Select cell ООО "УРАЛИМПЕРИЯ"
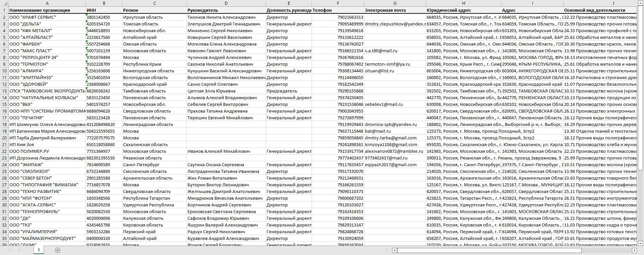 click(47, 232)
